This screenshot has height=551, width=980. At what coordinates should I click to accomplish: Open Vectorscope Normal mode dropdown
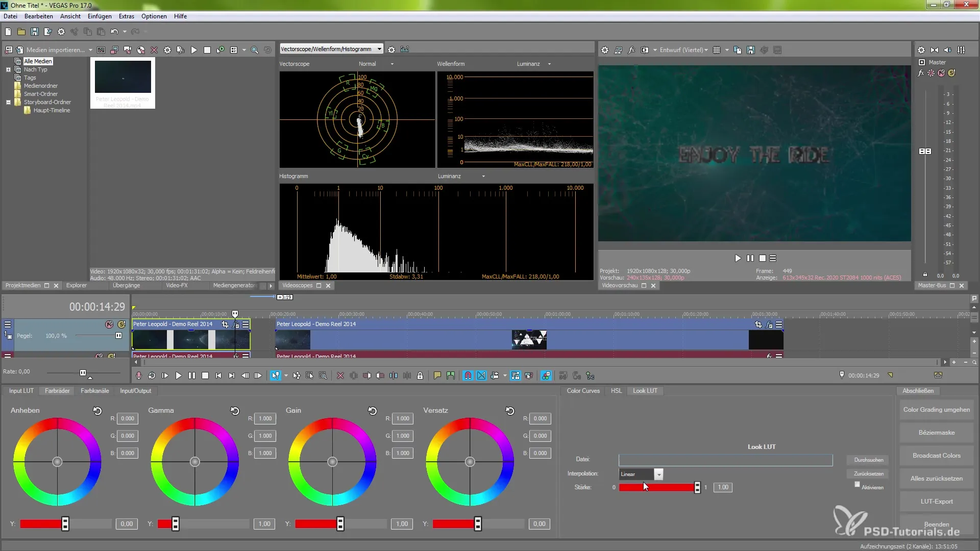pyautogui.click(x=392, y=64)
